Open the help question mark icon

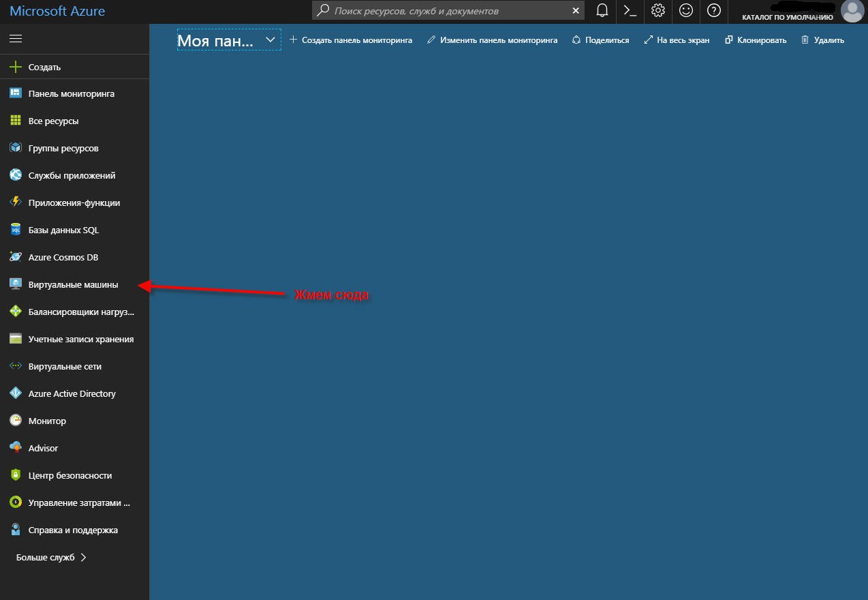pos(713,11)
